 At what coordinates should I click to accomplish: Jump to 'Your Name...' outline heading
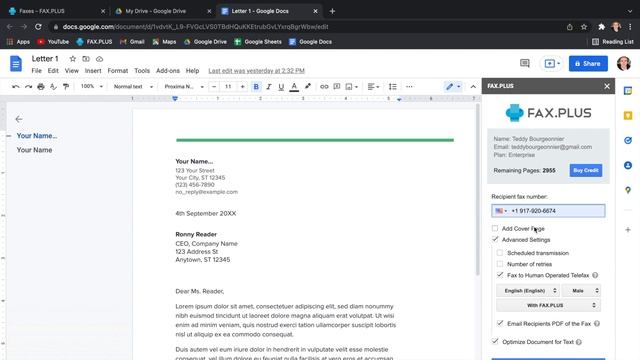[x=37, y=136]
